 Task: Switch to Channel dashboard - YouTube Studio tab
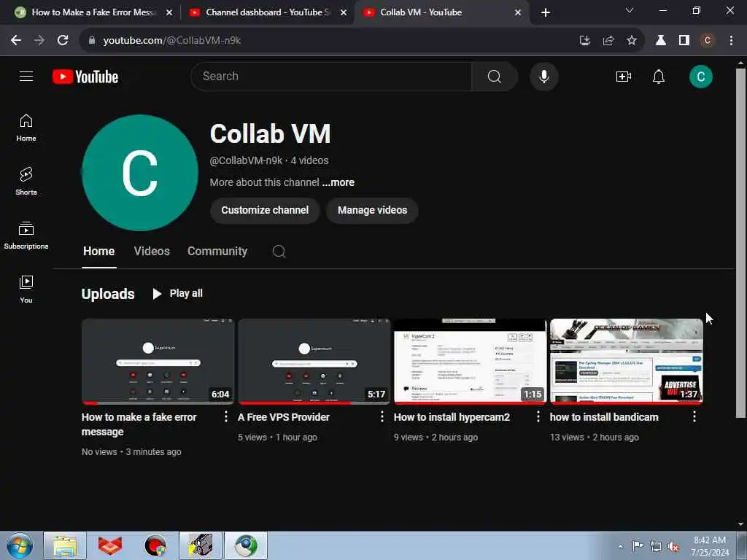click(268, 12)
